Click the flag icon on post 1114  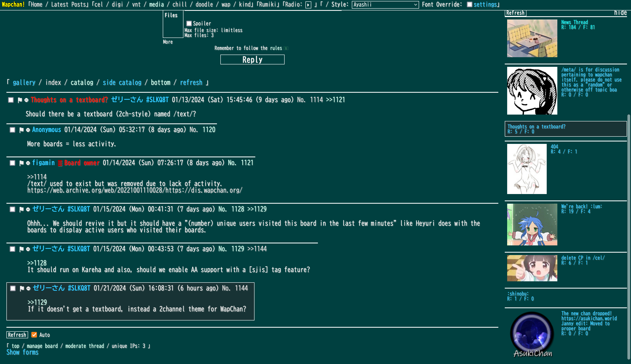(20, 100)
